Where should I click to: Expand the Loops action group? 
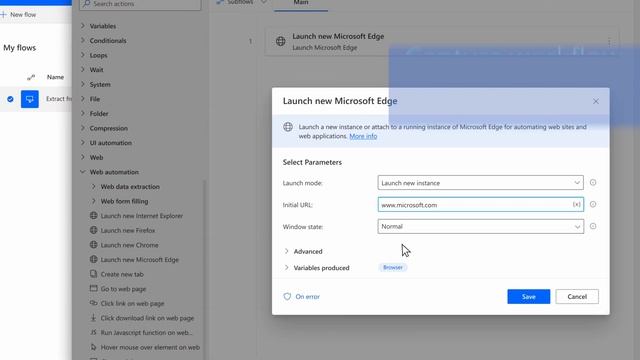point(98,55)
